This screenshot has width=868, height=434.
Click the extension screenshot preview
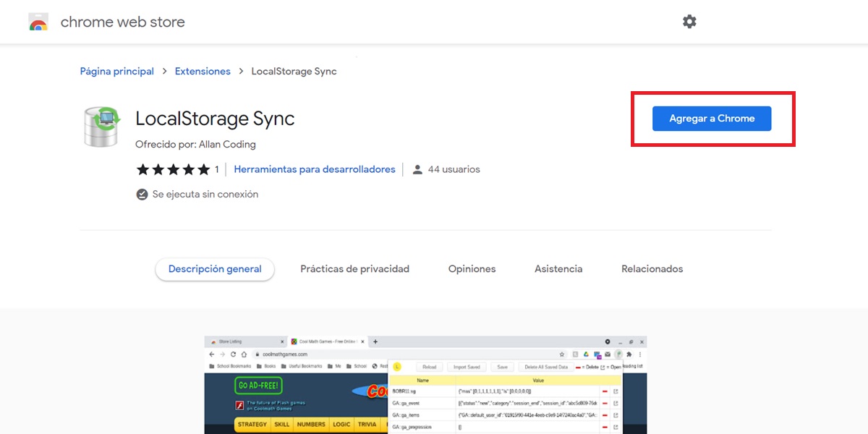[425, 383]
